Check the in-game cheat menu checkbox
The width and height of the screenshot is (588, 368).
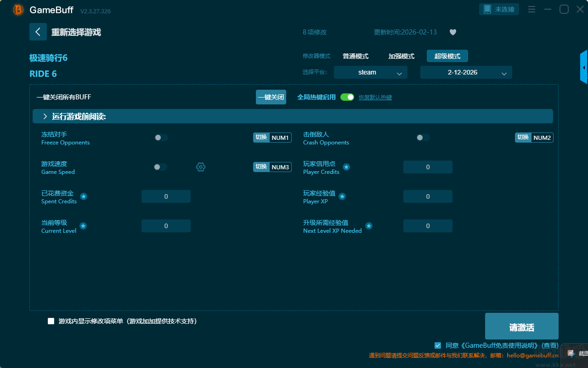[x=51, y=321]
